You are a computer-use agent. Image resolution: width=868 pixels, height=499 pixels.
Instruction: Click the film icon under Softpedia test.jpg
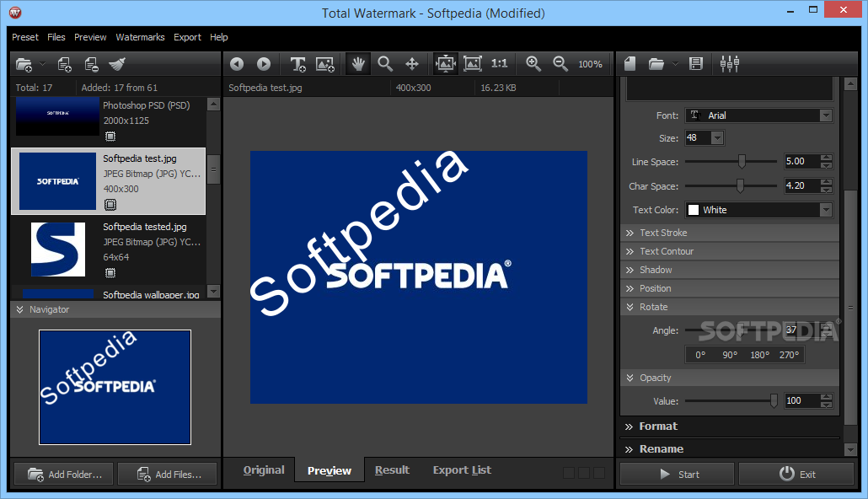[110, 205]
